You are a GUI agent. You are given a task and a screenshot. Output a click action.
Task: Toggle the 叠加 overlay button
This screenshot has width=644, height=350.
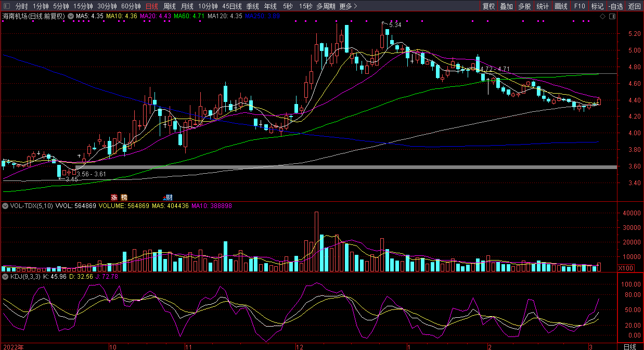[x=506, y=6]
